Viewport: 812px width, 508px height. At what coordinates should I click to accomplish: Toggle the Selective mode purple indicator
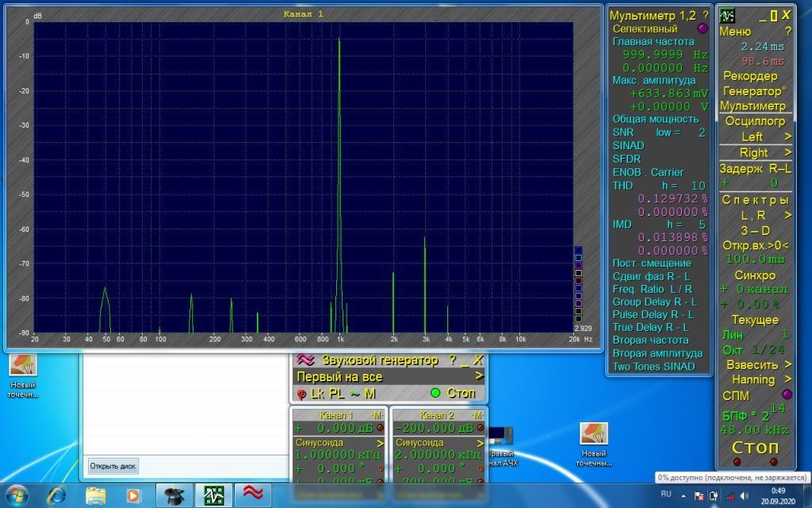click(701, 29)
